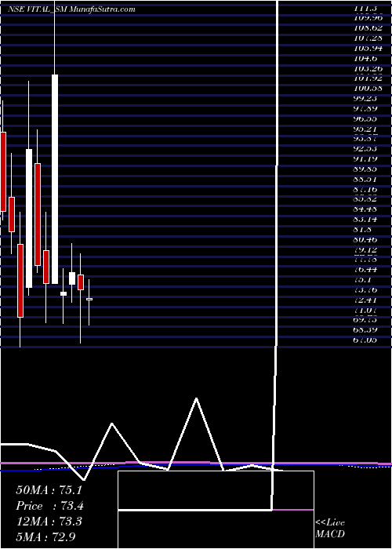Select the tallest white candlestick body

[x=55, y=179]
